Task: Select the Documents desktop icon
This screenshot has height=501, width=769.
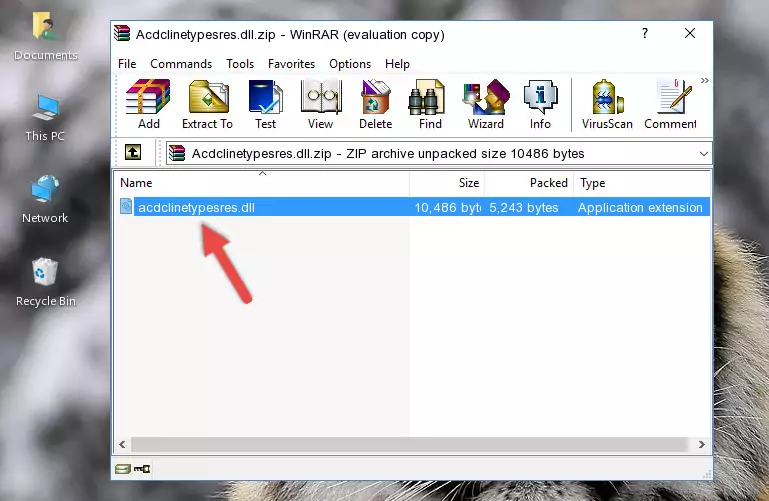Action: click(45, 36)
